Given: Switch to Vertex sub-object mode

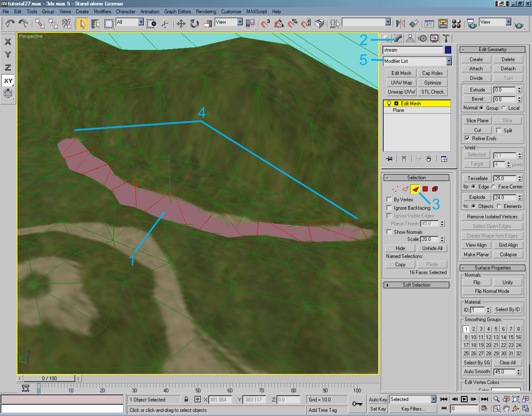Looking at the screenshot, I should point(396,189).
